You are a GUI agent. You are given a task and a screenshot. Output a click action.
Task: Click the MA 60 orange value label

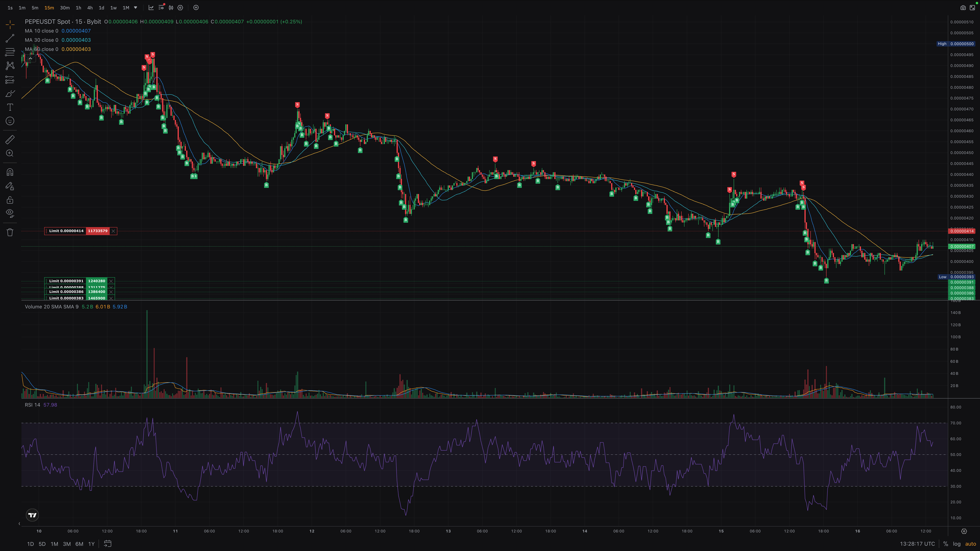click(76, 49)
